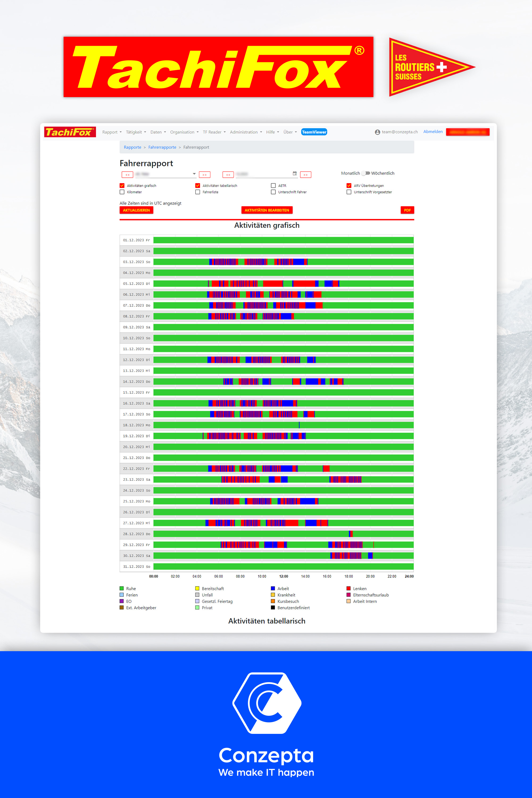The height and width of the screenshot is (798, 532).
Task: Open the TeamViewer badge
Action: click(314, 132)
